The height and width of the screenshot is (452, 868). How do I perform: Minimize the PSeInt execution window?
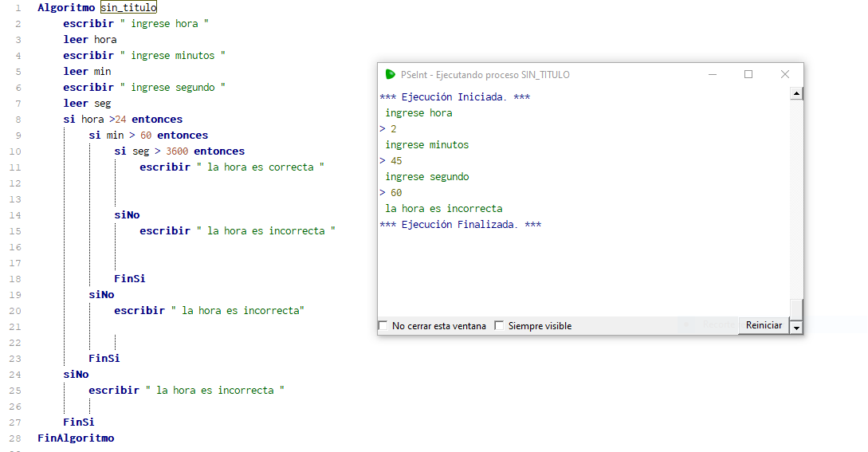(713, 74)
